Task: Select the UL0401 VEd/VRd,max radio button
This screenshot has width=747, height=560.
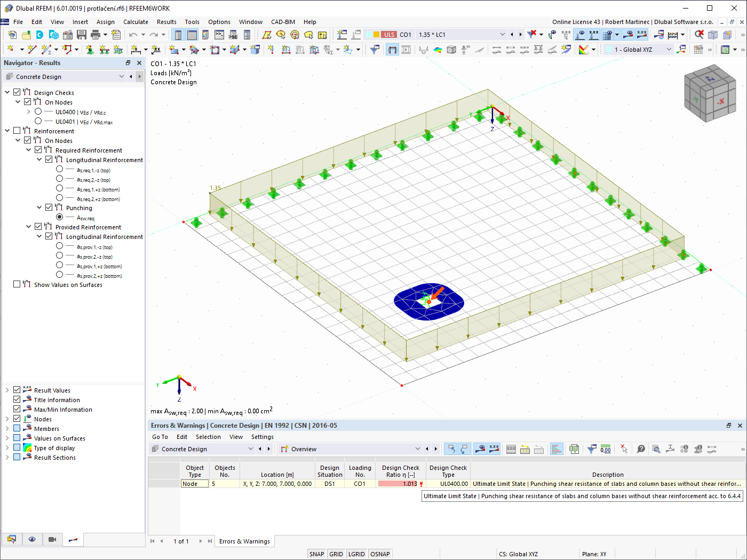Action: 38,121
